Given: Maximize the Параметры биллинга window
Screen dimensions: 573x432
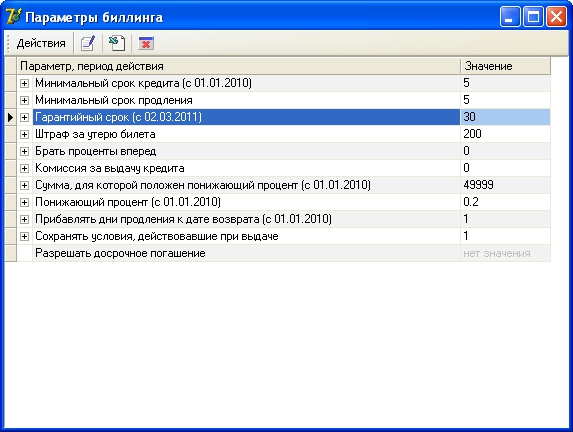Looking at the screenshot, I should click(x=533, y=17).
